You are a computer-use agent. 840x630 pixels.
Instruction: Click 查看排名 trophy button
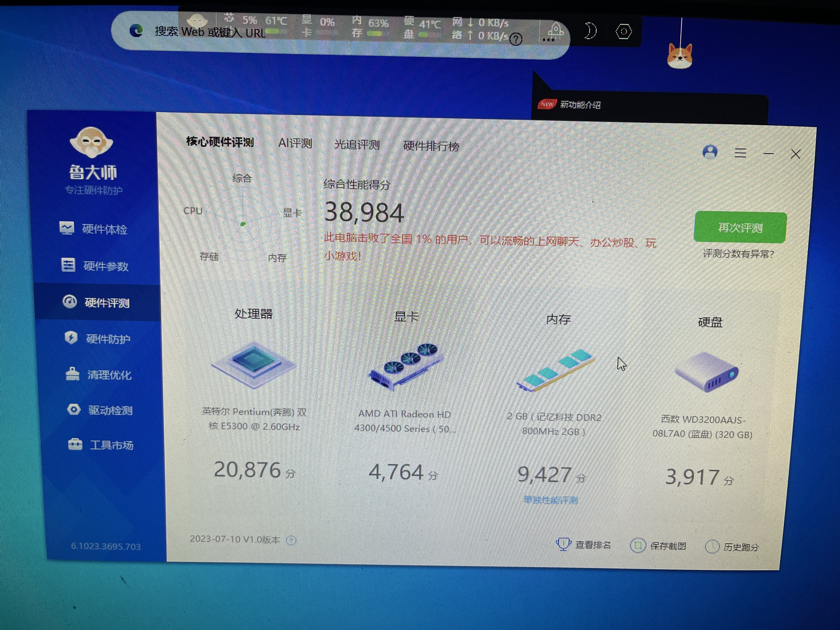click(583, 544)
